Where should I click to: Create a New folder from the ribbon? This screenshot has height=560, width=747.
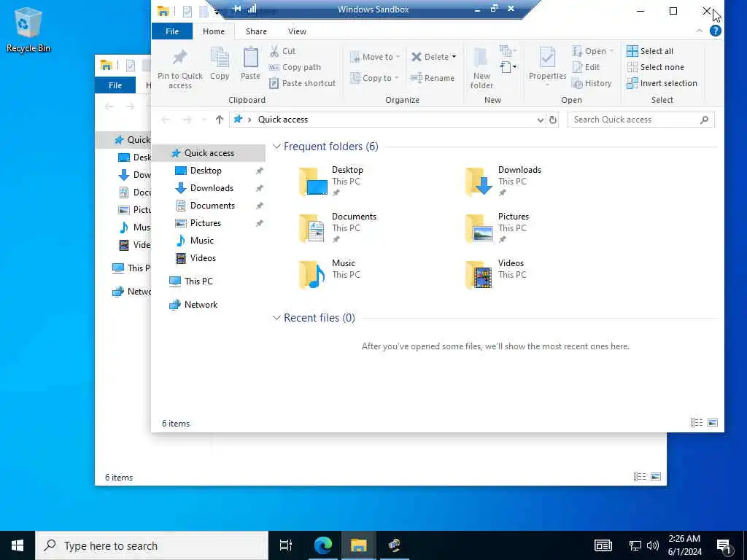tap(481, 69)
